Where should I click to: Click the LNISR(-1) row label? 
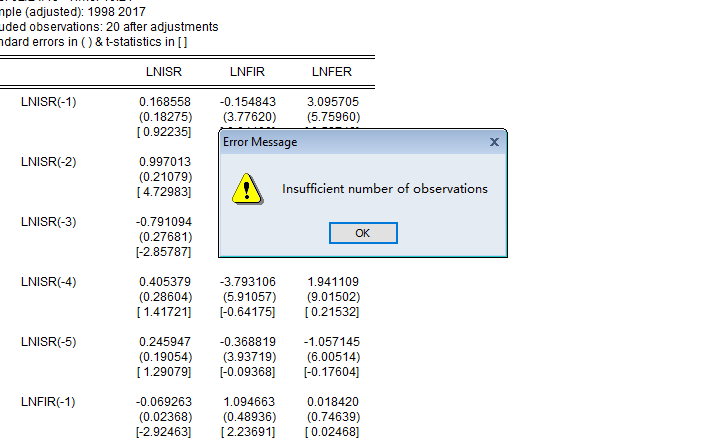tap(48, 102)
